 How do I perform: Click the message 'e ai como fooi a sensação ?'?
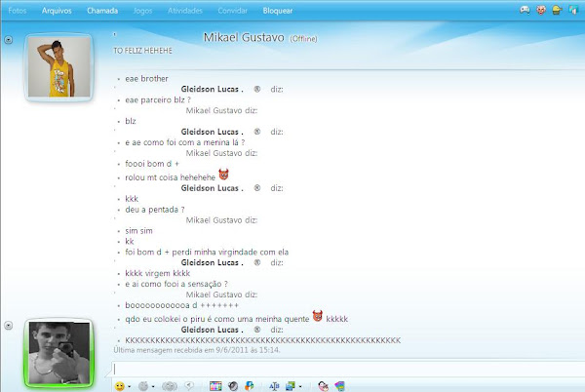[176, 284]
